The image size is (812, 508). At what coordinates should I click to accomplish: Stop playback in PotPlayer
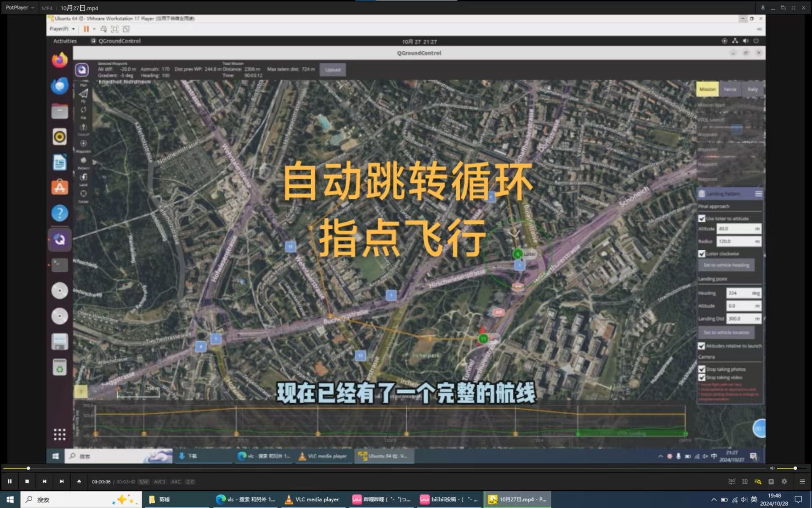[x=27, y=481]
